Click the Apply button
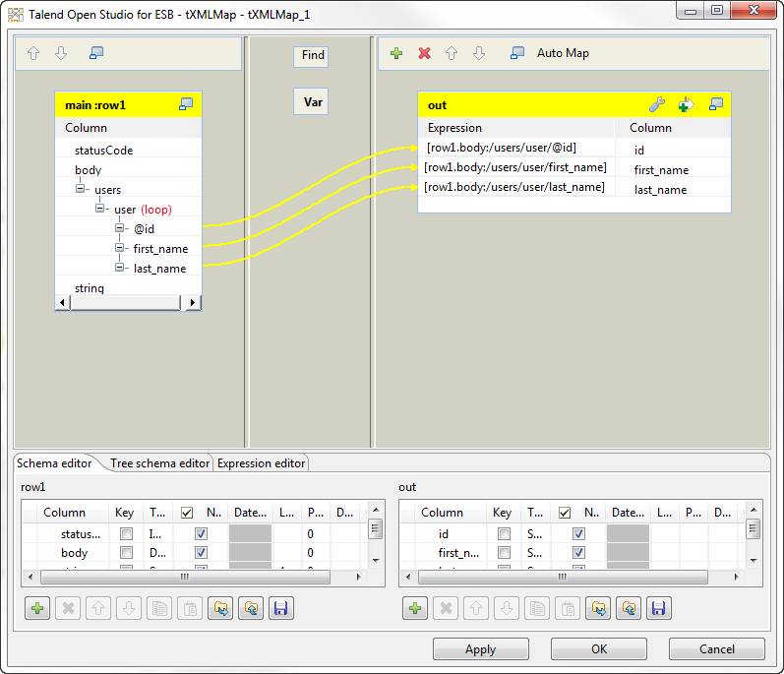 pyautogui.click(x=480, y=649)
